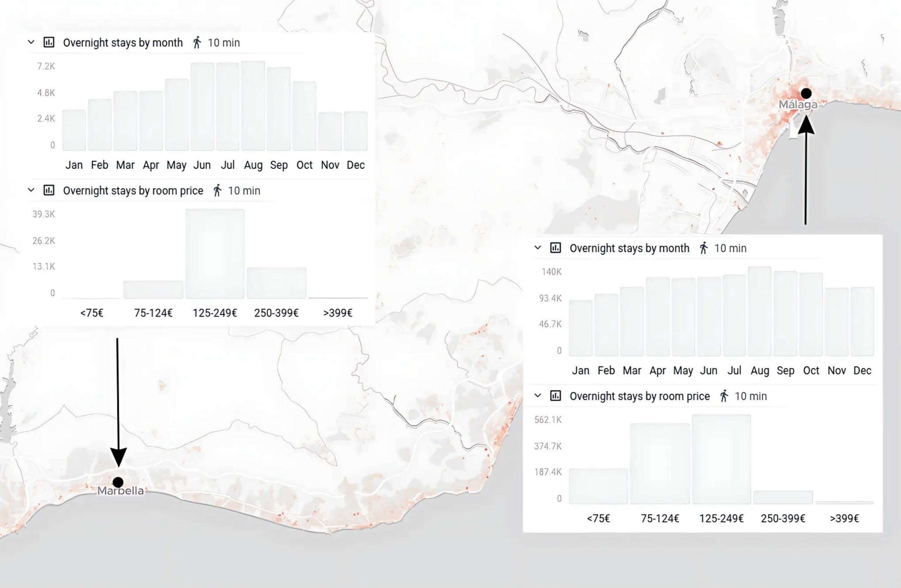Select the walking figure icon in Málaga's monthly panel

point(704,248)
